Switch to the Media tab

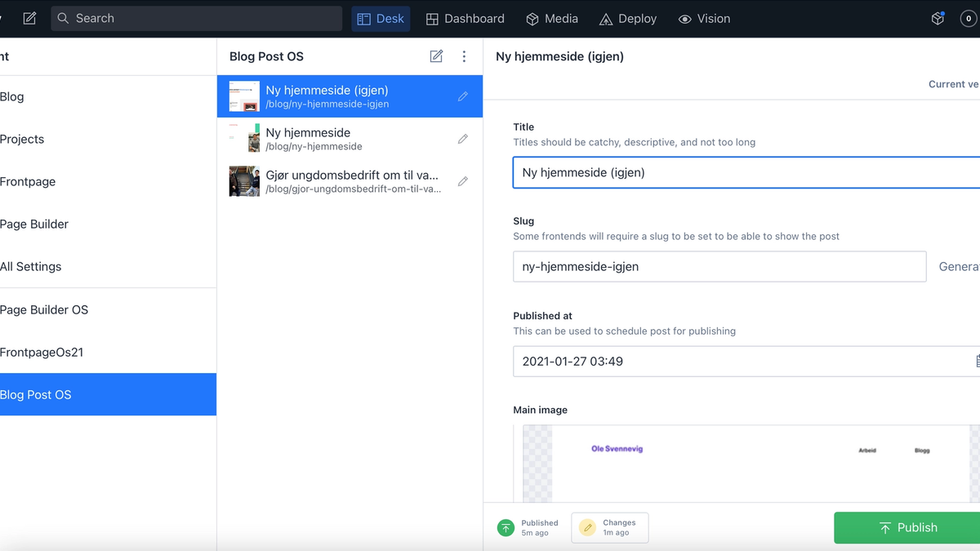click(552, 18)
